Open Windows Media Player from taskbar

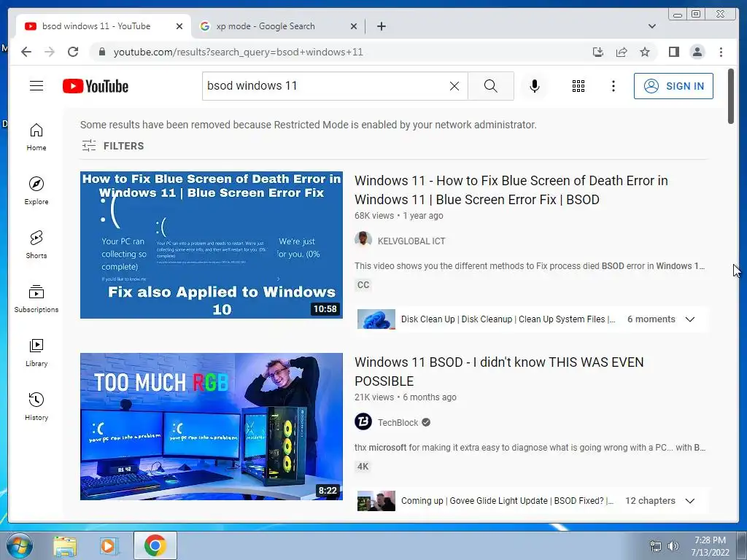pos(108,545)
